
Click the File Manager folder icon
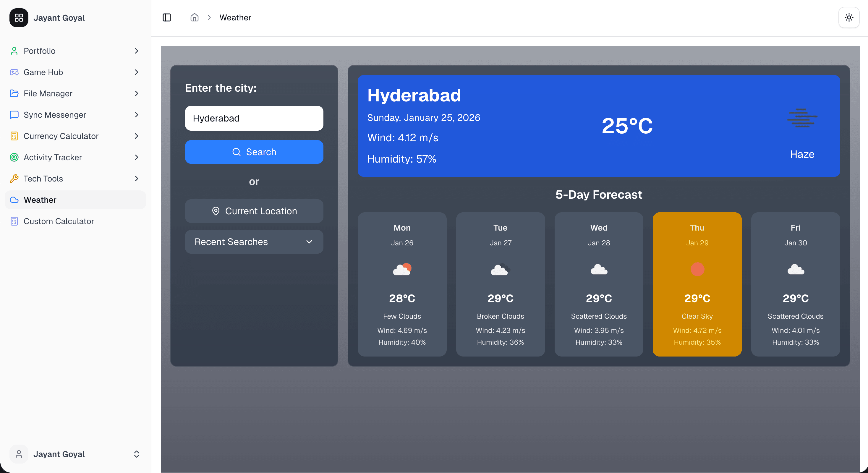click(x=14, y=93)
